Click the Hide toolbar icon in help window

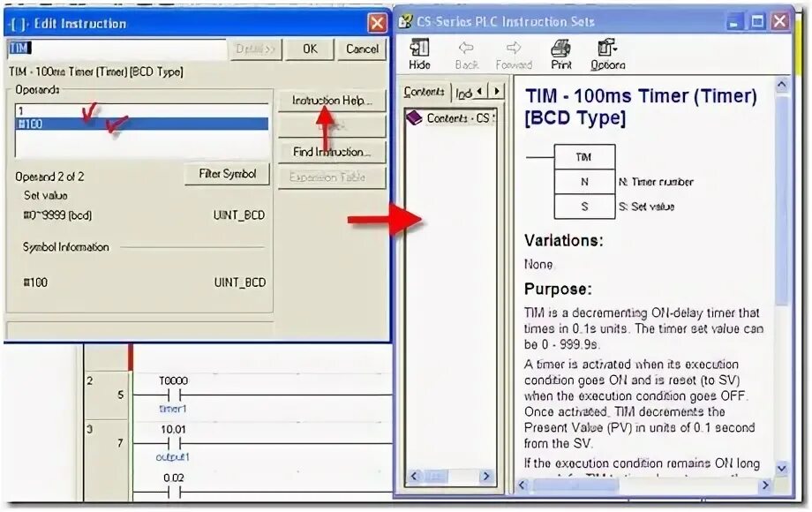click(419, 54)
